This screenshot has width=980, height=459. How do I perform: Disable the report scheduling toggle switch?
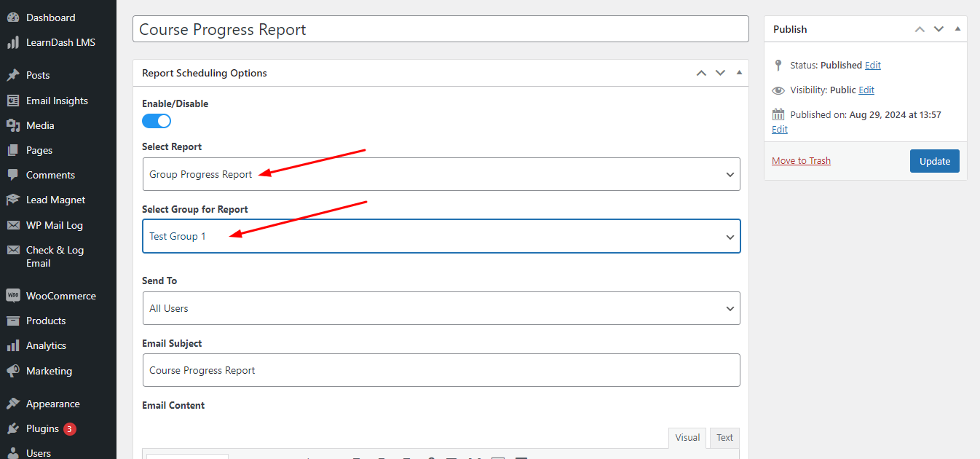(157, 121)
